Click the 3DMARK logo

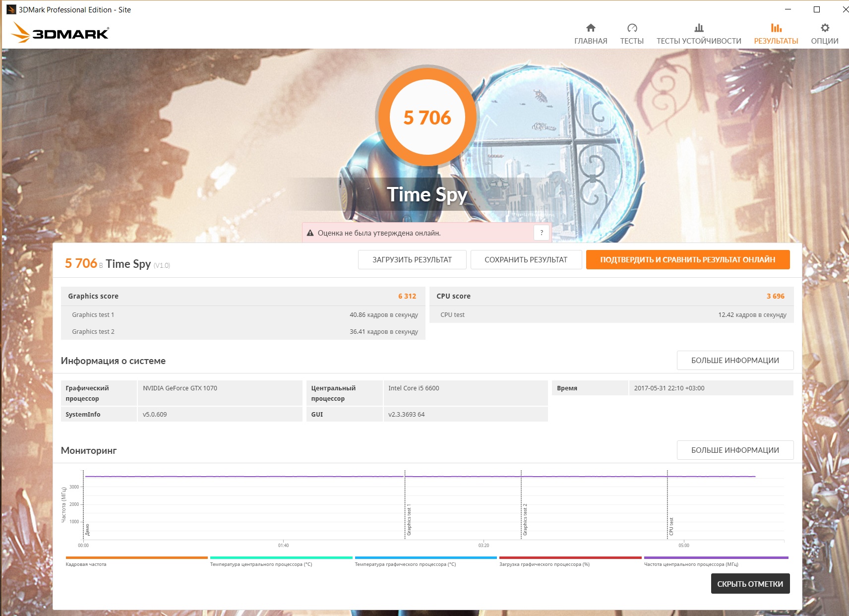[60, 33]
